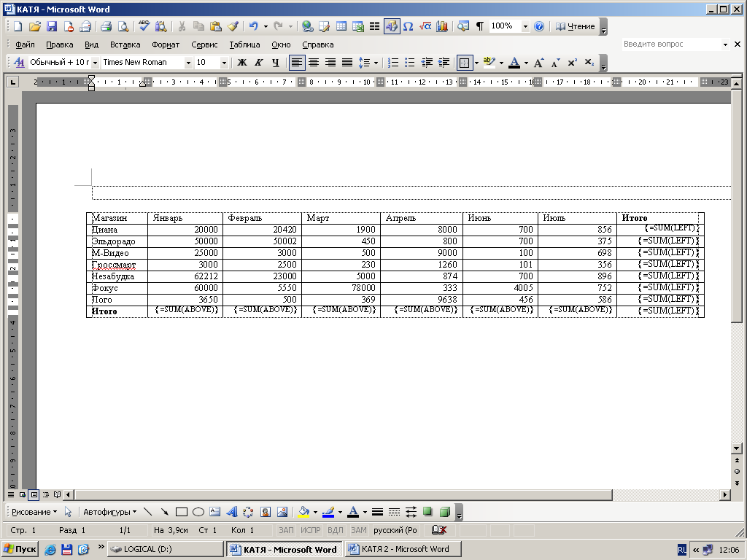Click the Введите вопрос help input box
Viewport: 747px width, 560px height.
tap(671, 44)
